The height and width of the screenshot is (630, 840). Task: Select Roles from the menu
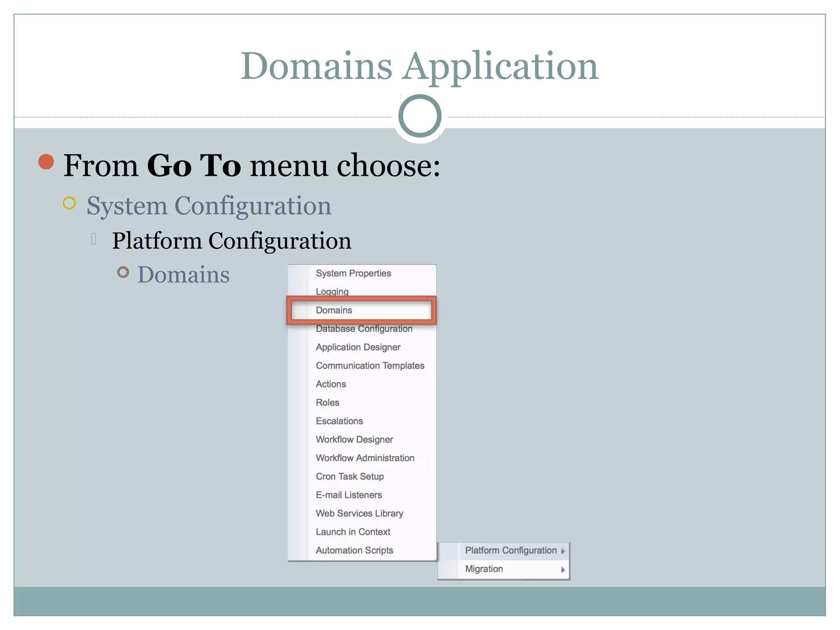pyautogui.click(x=327, y=403)
